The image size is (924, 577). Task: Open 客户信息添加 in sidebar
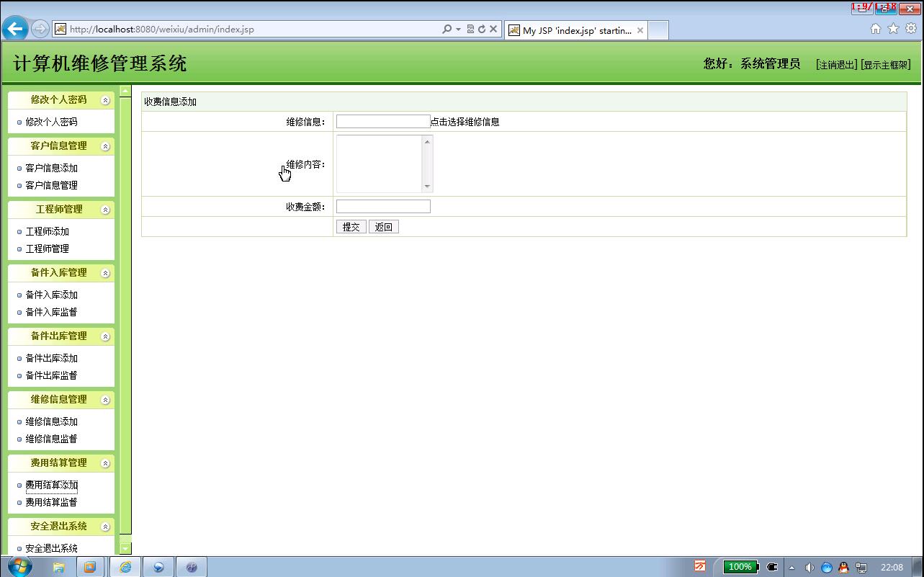pyautogui.click(x=51, y=168)
